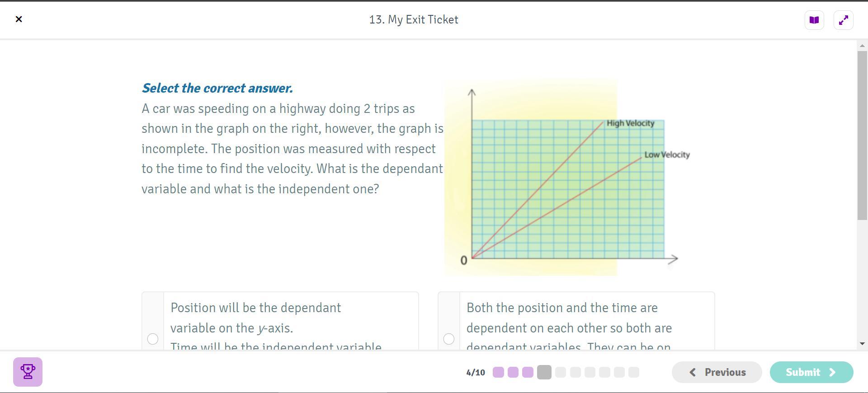Select current fourth question progress square
The image size is (868, 393).
[x=544, y=372]
